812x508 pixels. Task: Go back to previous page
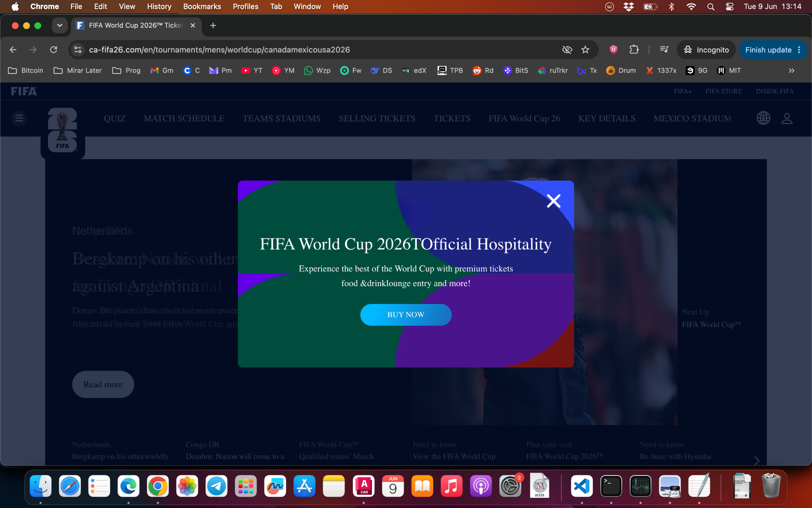pyautogui.click(x=13, y=50)
